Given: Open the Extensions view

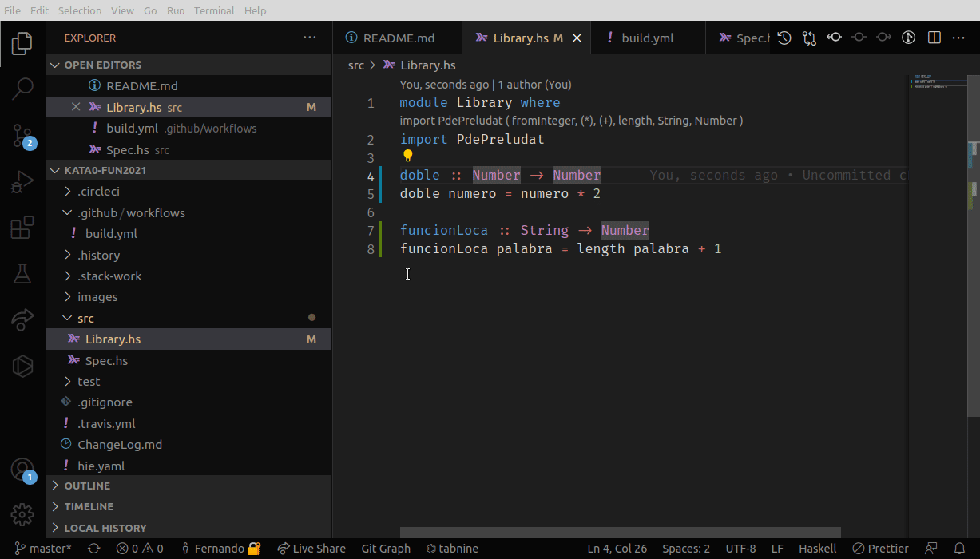Looking at the screenshot, I should pos(22,228).
